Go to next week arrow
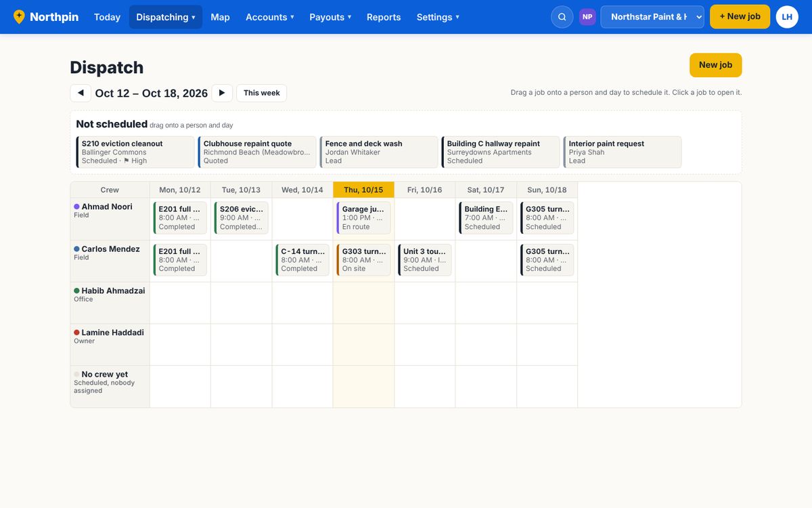This screenshot has width=812, height=508. click(222, 93)
